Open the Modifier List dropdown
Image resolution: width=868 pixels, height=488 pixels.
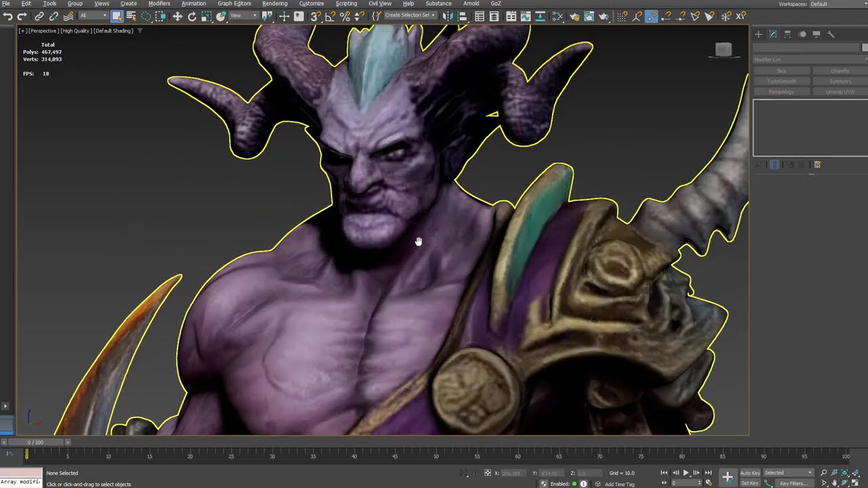pos(810,60)
